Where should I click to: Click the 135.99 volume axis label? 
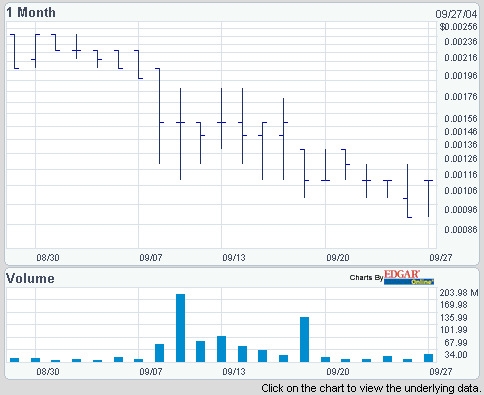tap(453, 318)
